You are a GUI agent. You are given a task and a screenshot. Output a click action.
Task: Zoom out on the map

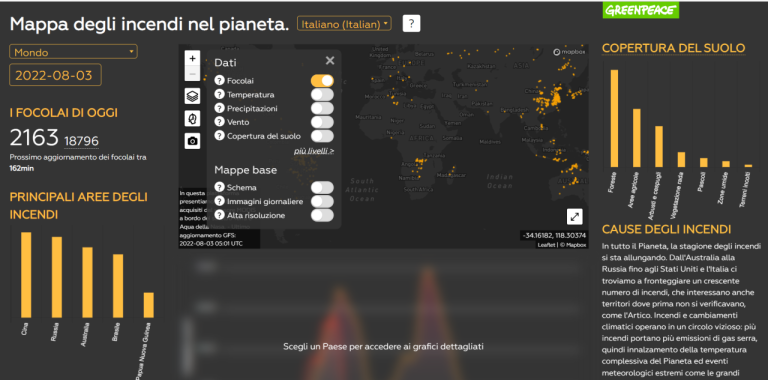coord(192,73)
